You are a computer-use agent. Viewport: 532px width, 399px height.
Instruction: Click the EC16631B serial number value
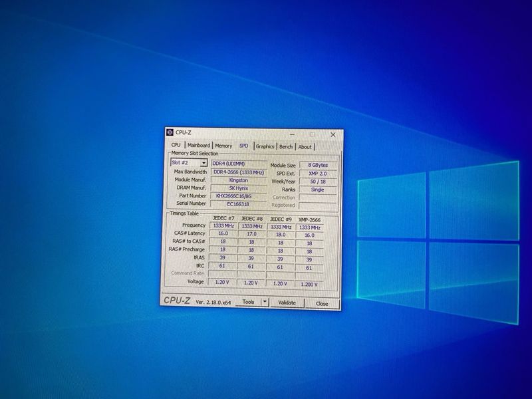pyautogui.click(x=238, y=204)
